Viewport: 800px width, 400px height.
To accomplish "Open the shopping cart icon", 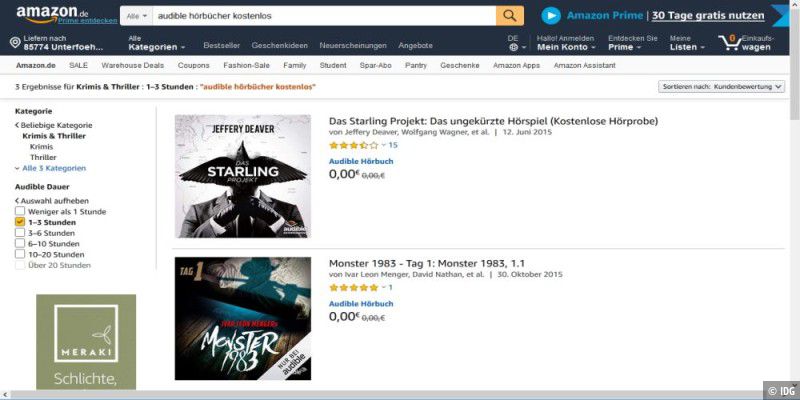I will click(729, 42).
